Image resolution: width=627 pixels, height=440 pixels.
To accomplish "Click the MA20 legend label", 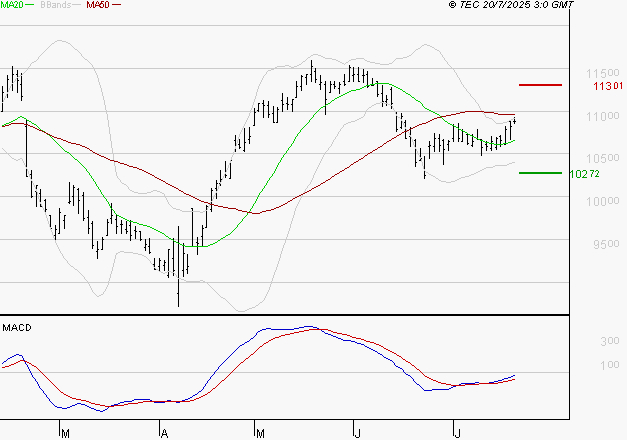I will [12, 4].
